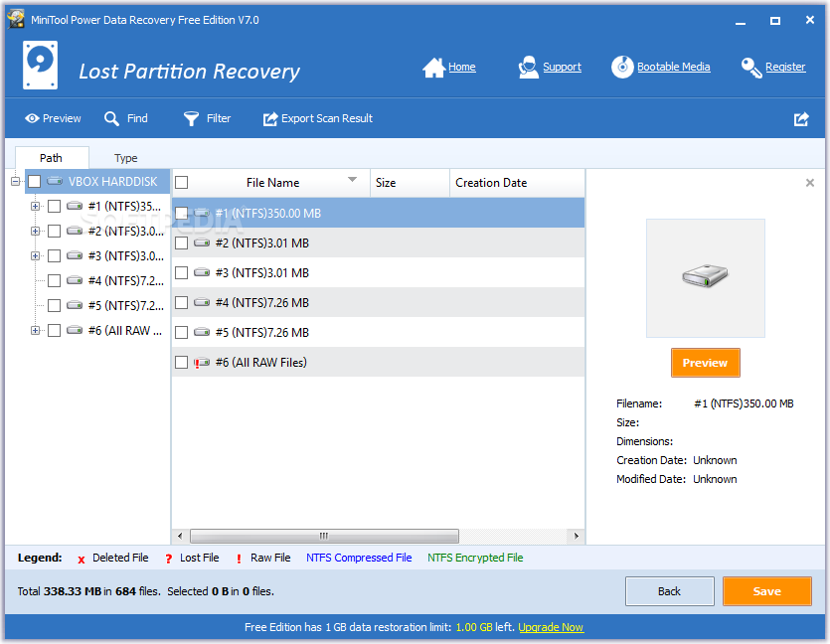Open the Support link

563,67
